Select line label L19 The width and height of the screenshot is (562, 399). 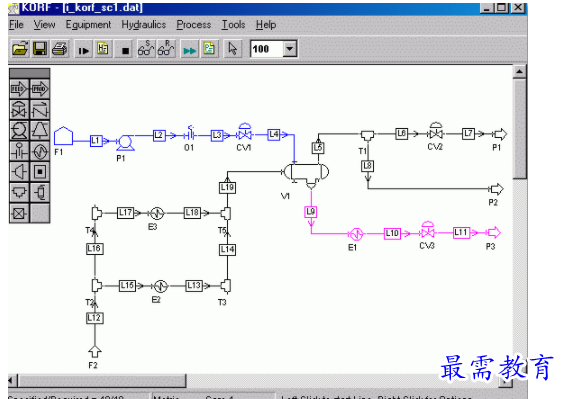[x=227, y=187]
